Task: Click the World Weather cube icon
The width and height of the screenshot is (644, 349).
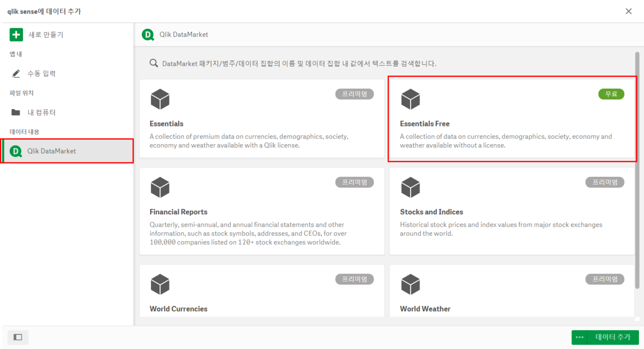Action: point(410,284)
